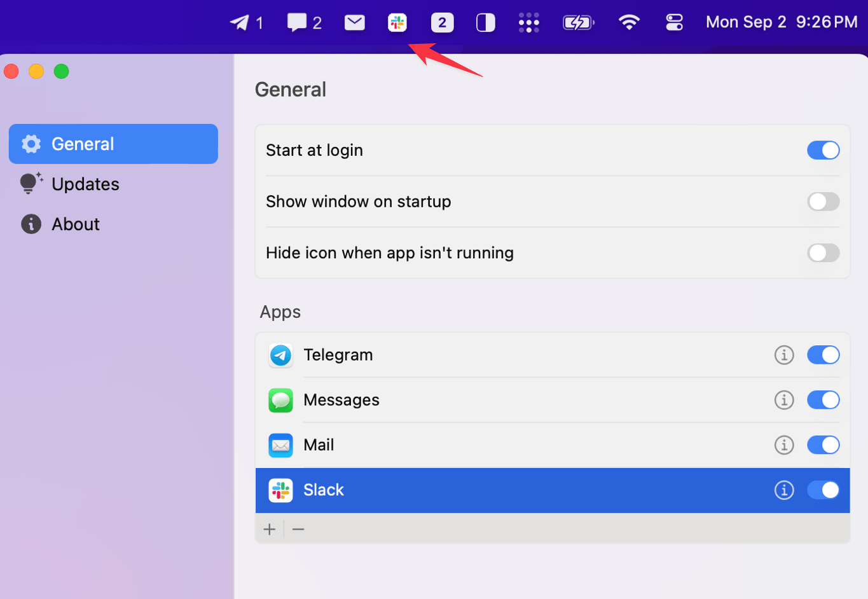Click the "Apps" section heading
The height and width of the screenshot is (599, 868).
click(280, 312)
